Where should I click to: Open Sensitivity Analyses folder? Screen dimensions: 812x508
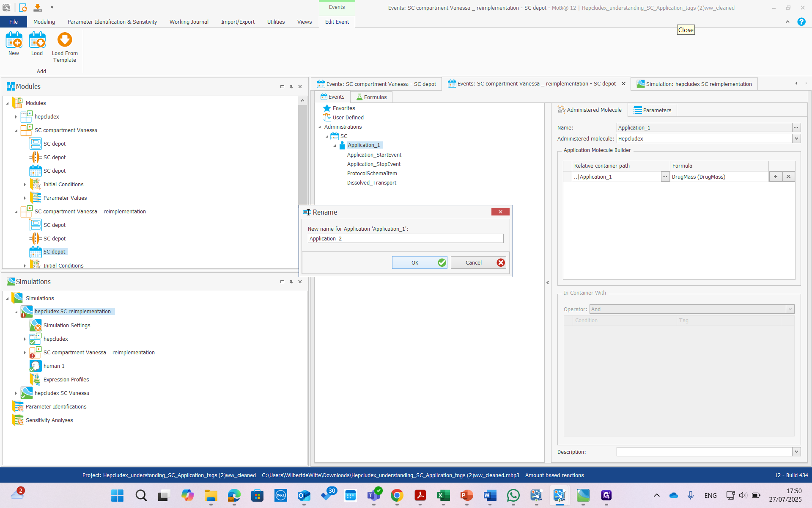49,420
